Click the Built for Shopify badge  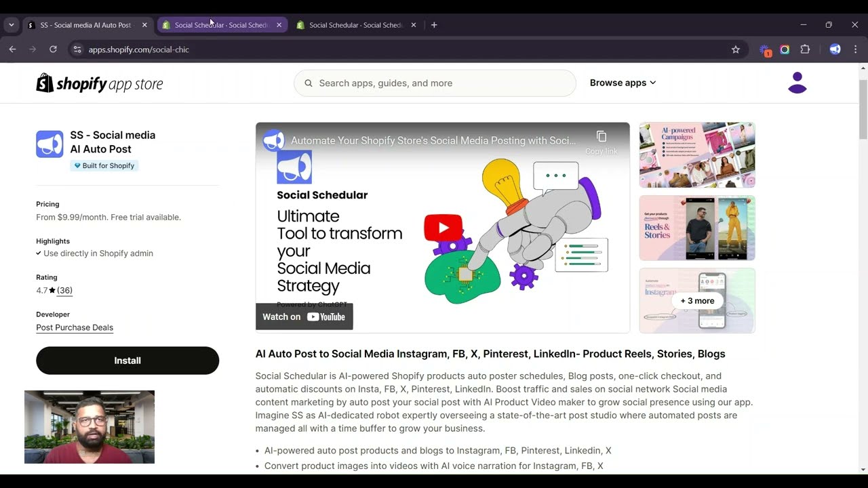(x=104, y=165)
